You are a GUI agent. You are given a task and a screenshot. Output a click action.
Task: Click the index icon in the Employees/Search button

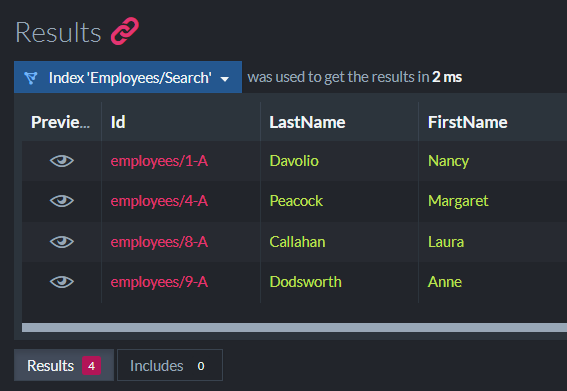31,78
